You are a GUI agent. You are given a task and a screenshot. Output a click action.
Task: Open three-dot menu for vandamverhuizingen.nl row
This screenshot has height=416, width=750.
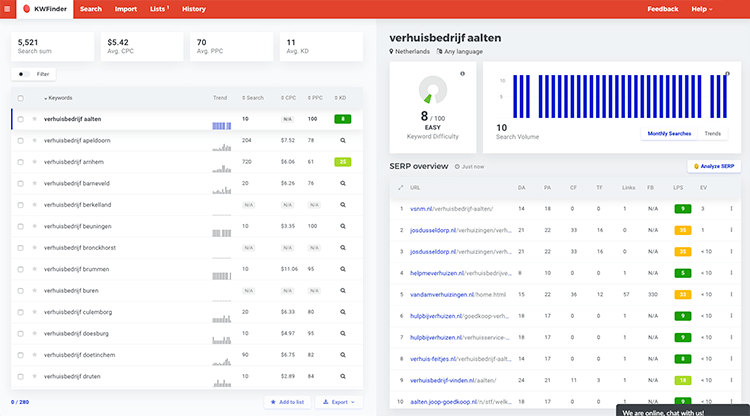731,294
